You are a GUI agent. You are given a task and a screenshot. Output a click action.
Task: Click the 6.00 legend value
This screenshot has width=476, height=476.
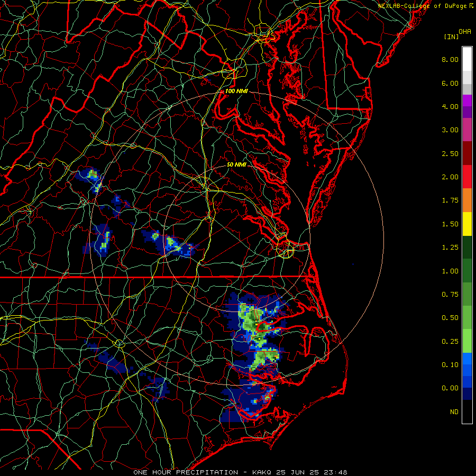click(450, 83)
